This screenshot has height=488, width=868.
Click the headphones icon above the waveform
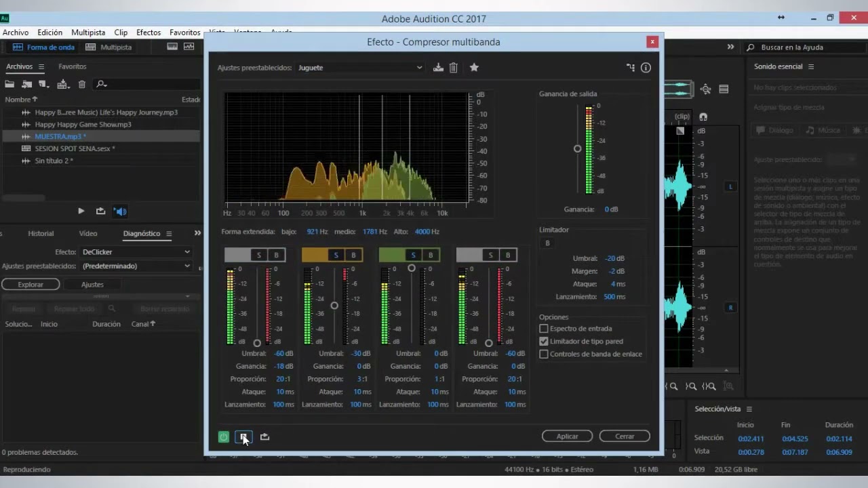coord(703,117)
